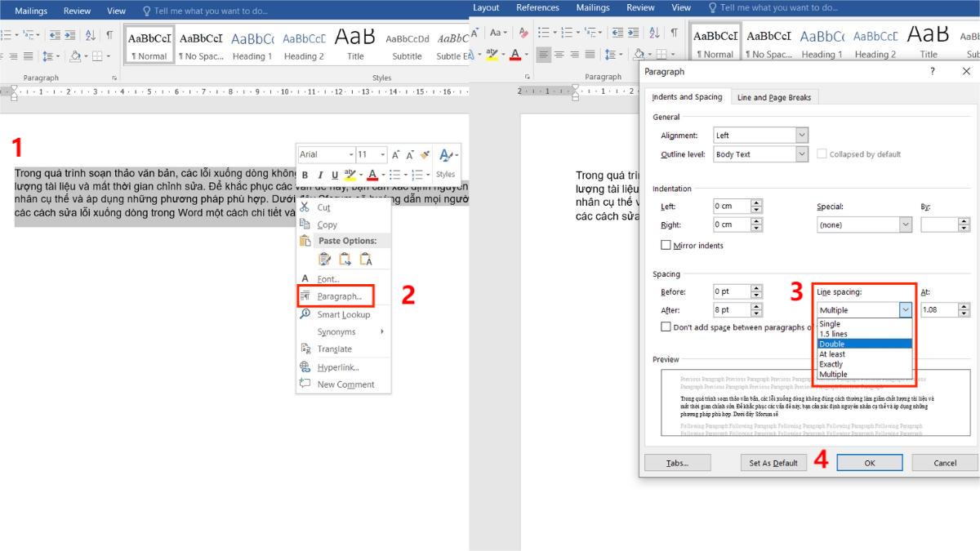Apply the red font color in mini toolbar
Screen dimensions: 980x551
pyautogui.click(x=372, y=175)
